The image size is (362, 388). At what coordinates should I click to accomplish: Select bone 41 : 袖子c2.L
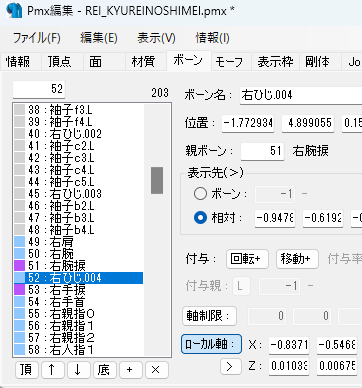pos(79,146)
